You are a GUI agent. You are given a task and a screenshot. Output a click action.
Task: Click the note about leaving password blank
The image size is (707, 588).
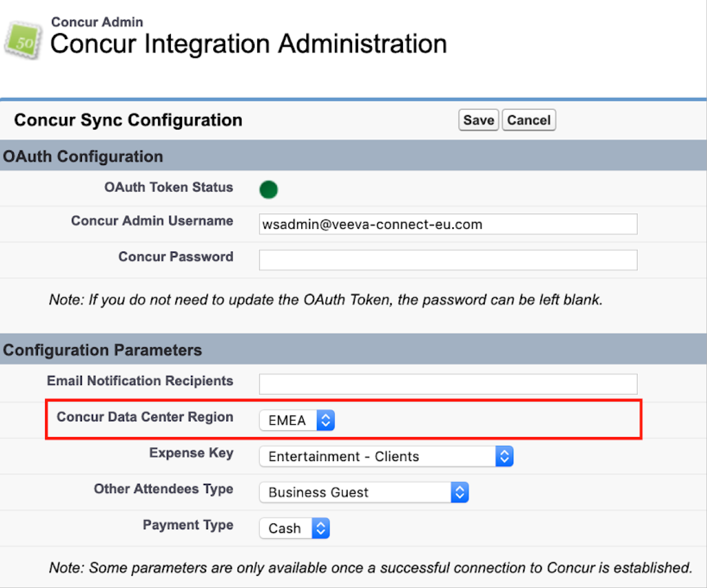[325, 299]
